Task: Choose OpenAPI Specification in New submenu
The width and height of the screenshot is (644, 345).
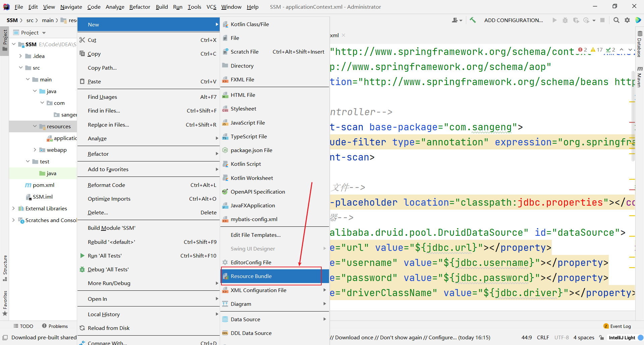Action: (275, 192)
